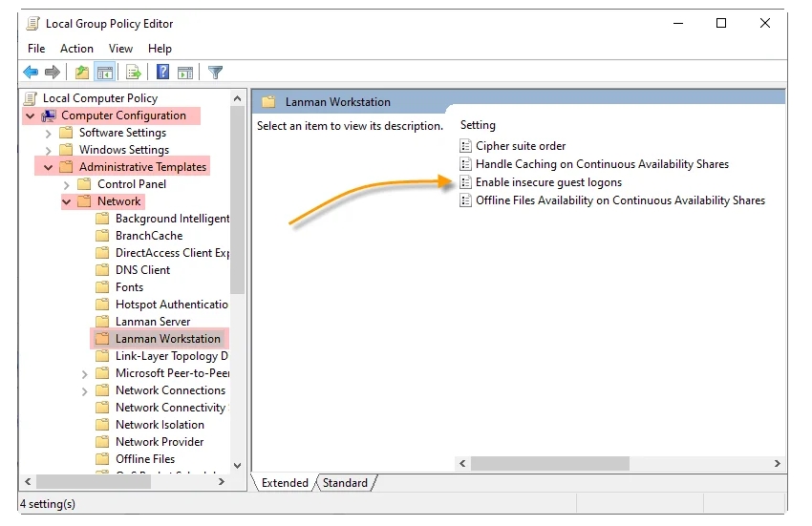
Task: Click the Up One Level folder icon
Action: [x=82, y=73]
